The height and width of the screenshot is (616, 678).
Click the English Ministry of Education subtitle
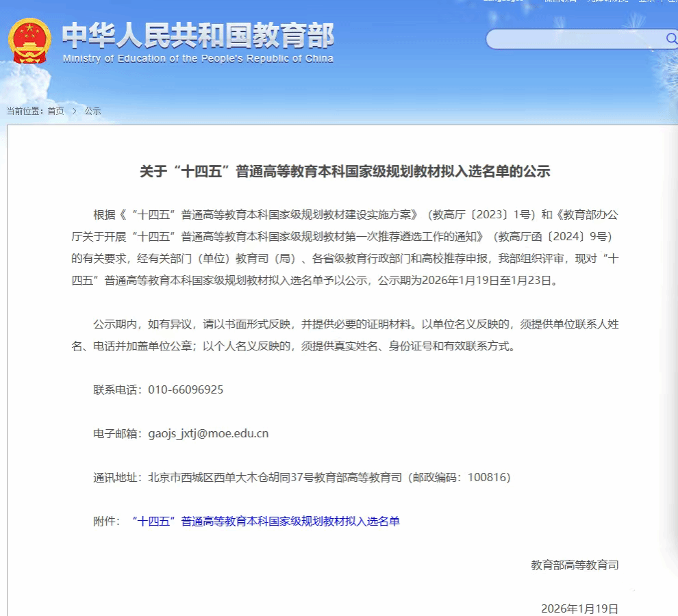click(198, 59)
